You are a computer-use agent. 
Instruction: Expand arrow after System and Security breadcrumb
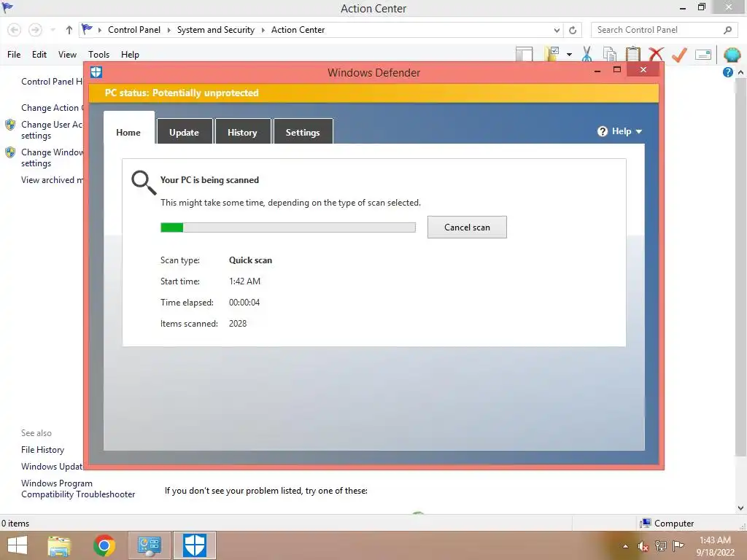(263, 30)
